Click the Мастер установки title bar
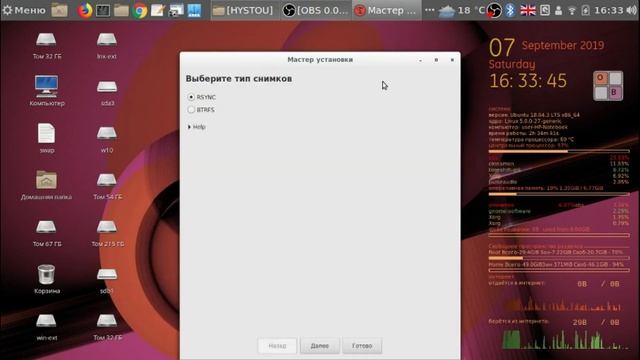Viewport: 640px width, 360px height. 320,60
